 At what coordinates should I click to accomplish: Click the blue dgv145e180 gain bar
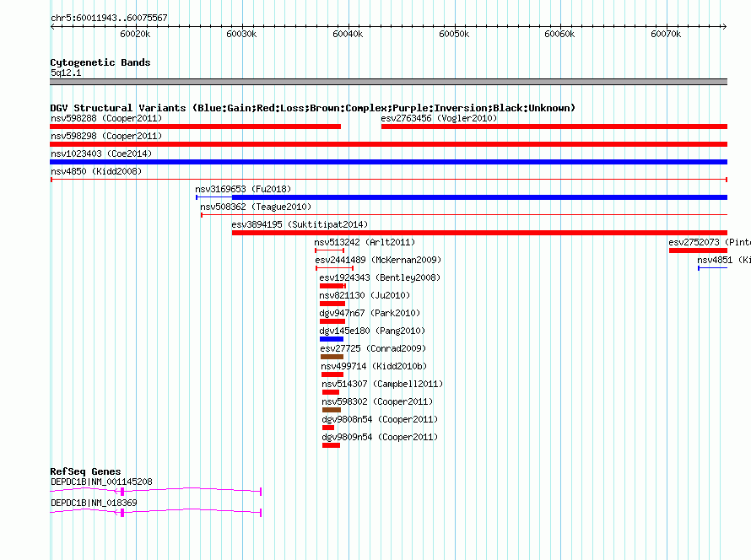(x=332, y=339)
